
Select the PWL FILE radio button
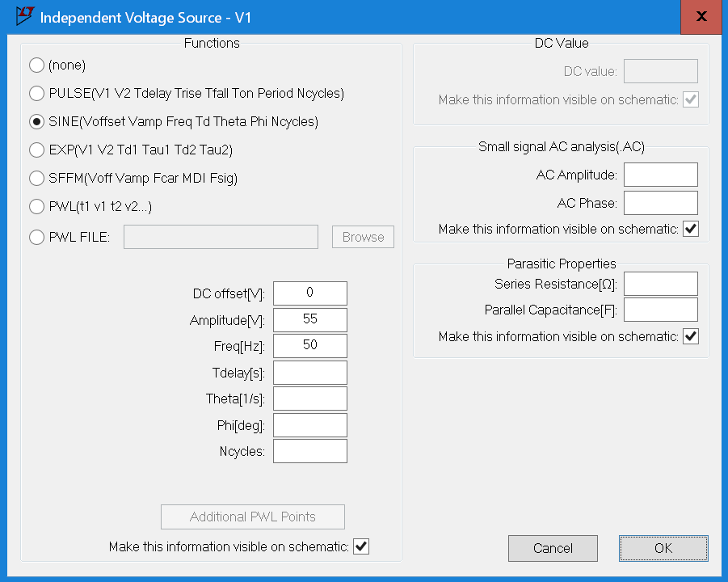pos(36,237)
